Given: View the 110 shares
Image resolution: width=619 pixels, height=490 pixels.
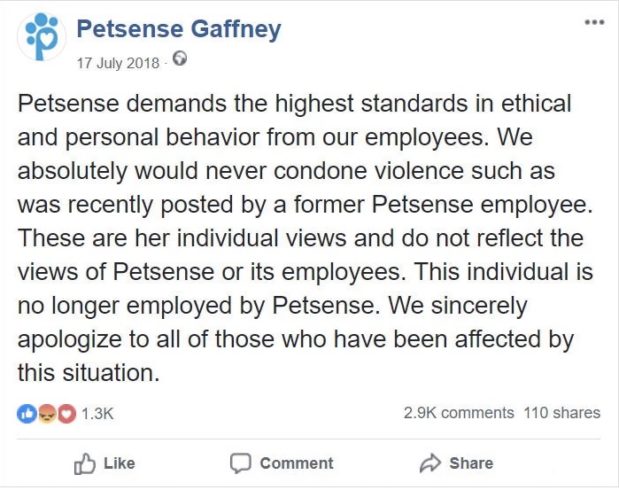Looking at the screenshot, I should click(x=562, y=412).
